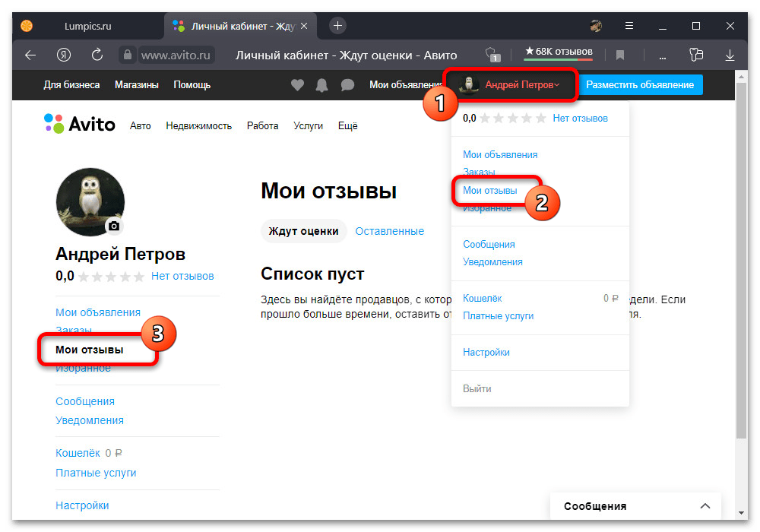Open Настройки link in left sidebar
Screen dimensions: 760x532
tap(82, 505)
